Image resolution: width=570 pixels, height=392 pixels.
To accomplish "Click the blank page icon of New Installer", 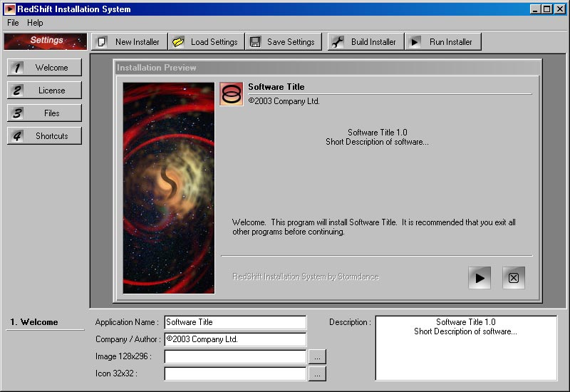I will pos(102,42).
